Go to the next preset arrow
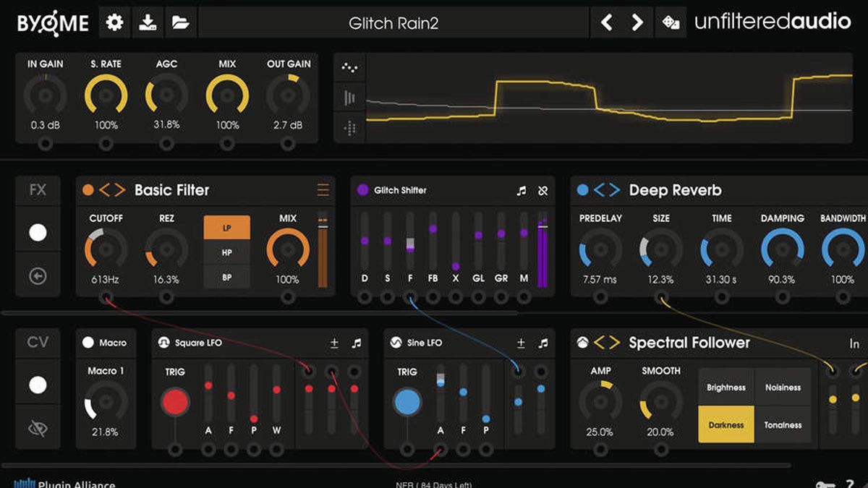 click(x=637, y=22)
